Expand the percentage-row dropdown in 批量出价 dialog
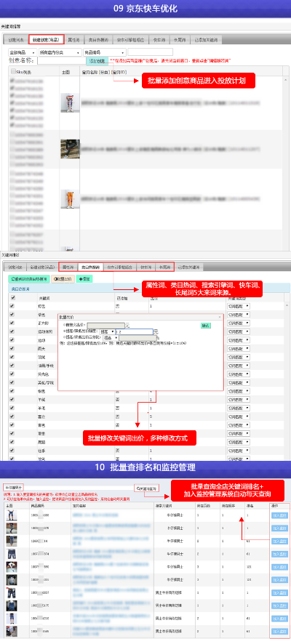The image size is (291, 644). [x=111, y=337]
